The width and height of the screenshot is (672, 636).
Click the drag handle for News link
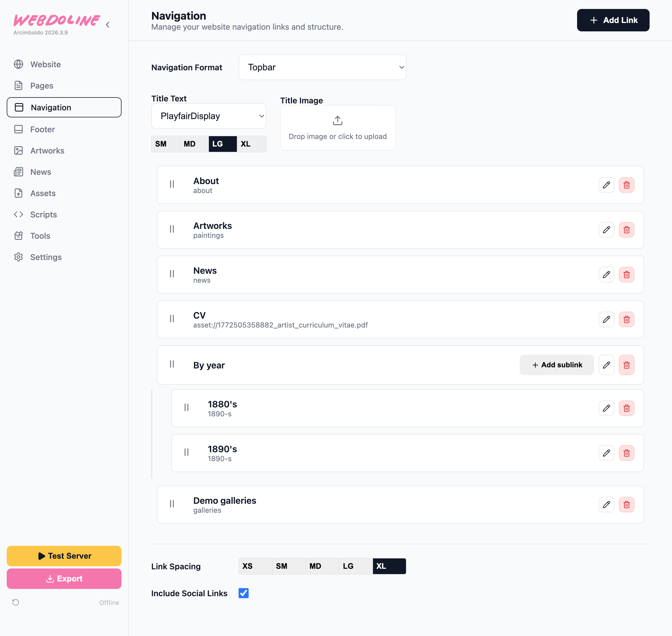point(172,274)
